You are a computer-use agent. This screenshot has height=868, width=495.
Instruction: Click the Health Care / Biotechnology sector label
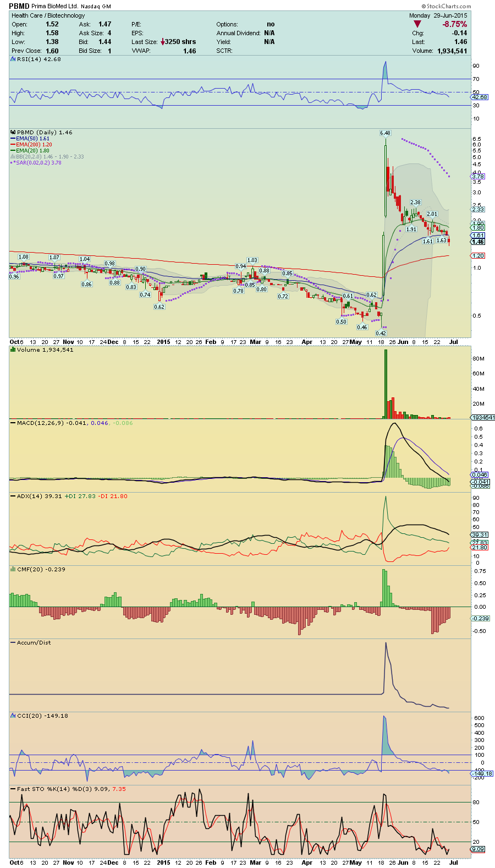48,15
